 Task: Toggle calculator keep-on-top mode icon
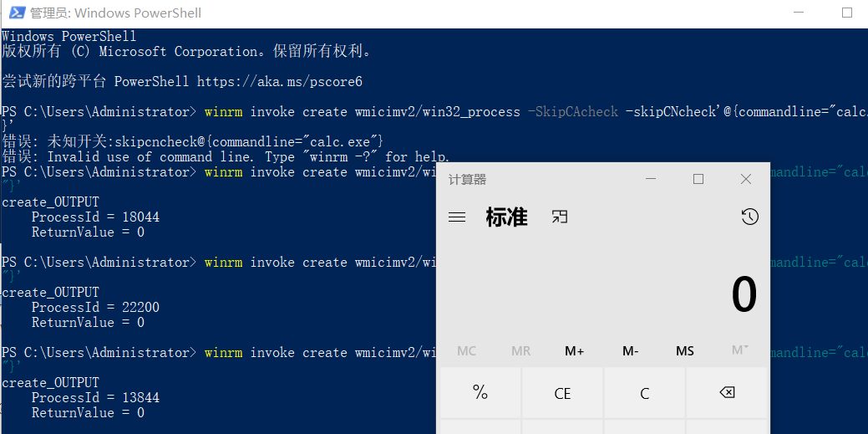(x=560, y=217)
